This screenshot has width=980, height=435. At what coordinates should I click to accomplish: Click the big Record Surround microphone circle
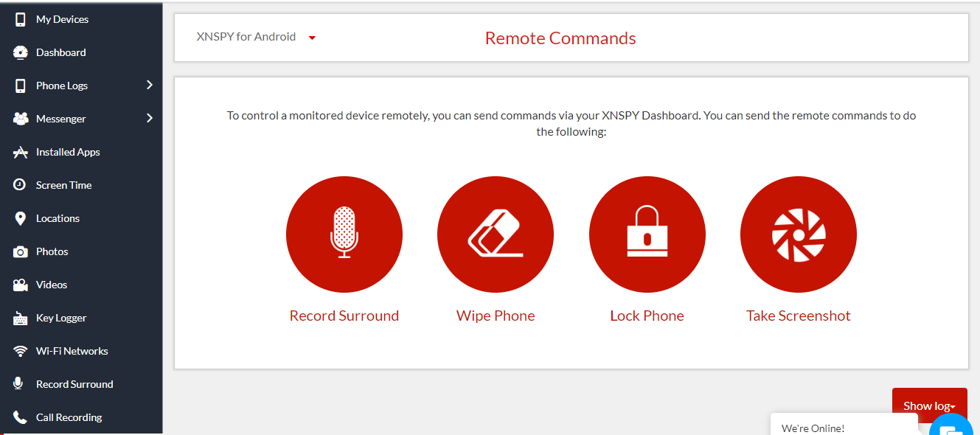(344, 236)
